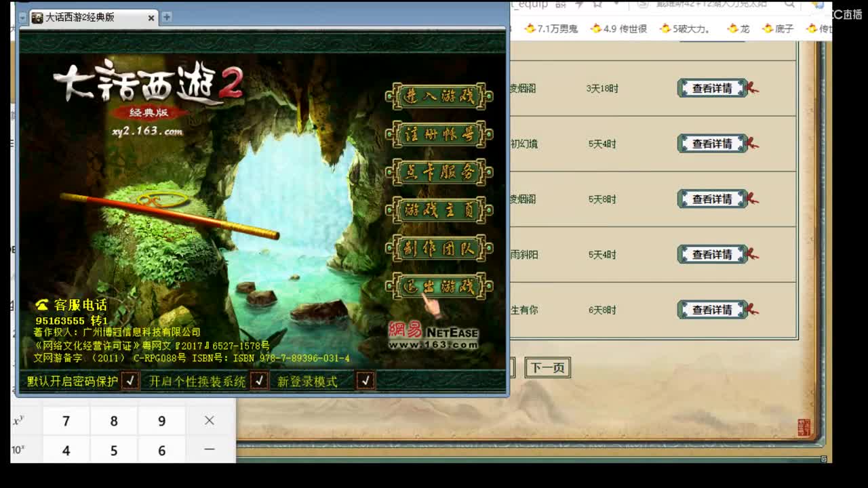Screen dimensions: 868x488
Task: Show the 制作团队 production team credits
Action: pyautogui.click(x=439, y=248)
